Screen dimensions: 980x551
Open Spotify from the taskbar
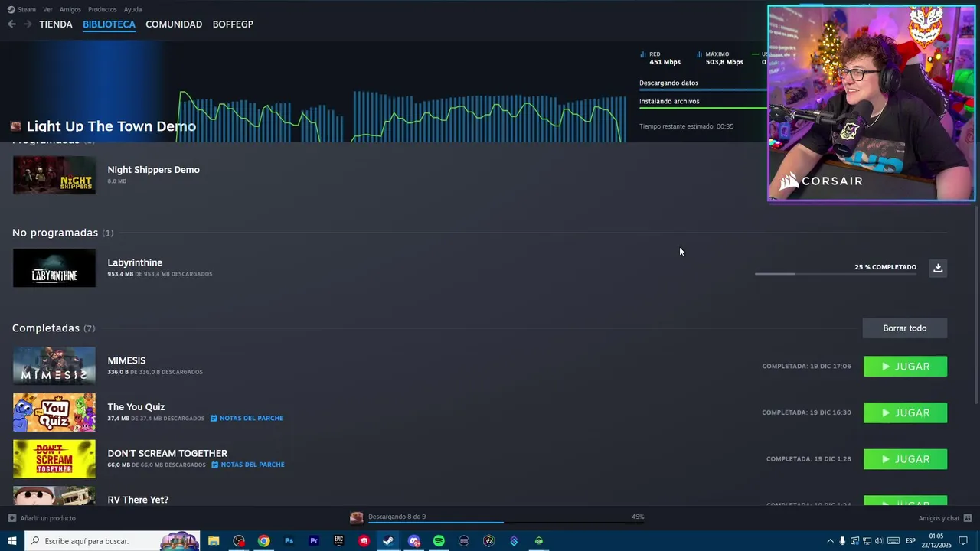[x=439, y=541]
